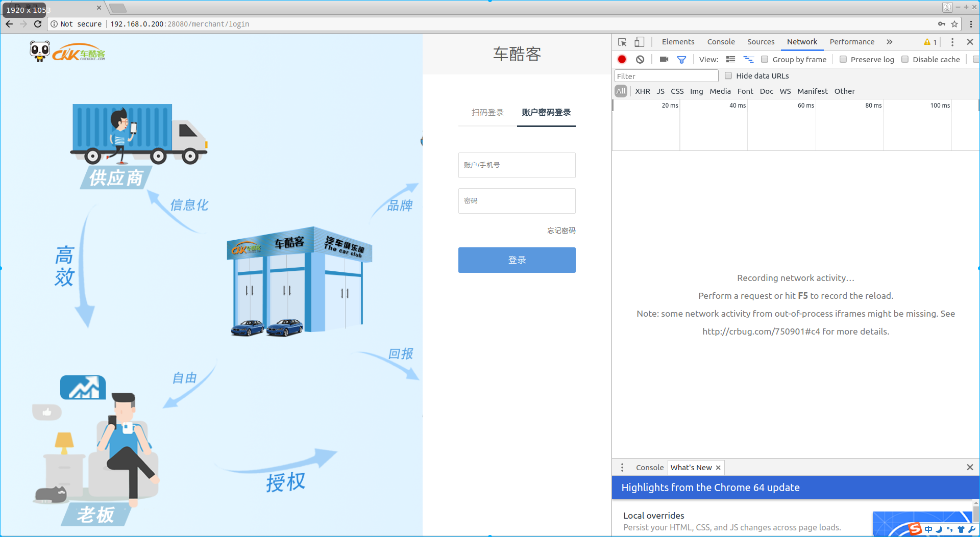Filter requests by JS

pos(660,91)
